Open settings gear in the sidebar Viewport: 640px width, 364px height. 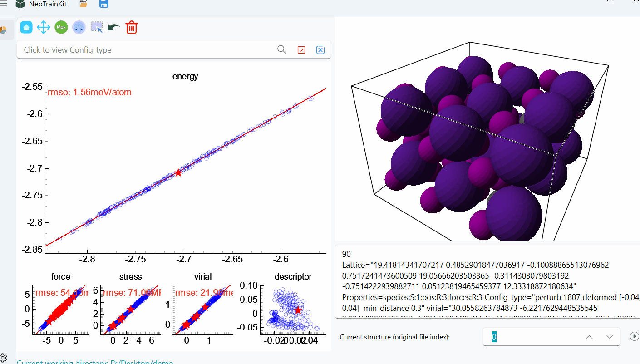pos(3,358)
